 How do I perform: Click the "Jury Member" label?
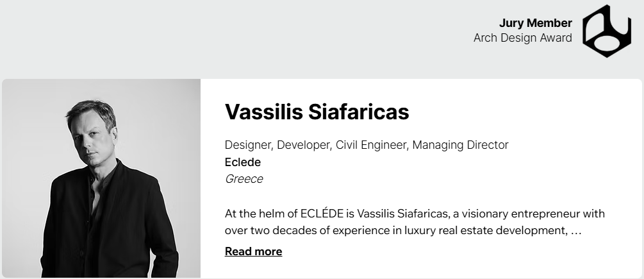[535, 24]
